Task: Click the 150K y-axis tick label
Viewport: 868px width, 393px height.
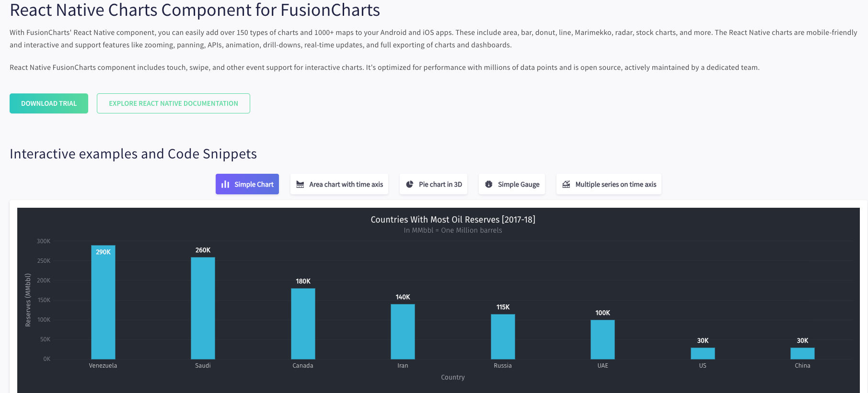Action: pos(44,300)
